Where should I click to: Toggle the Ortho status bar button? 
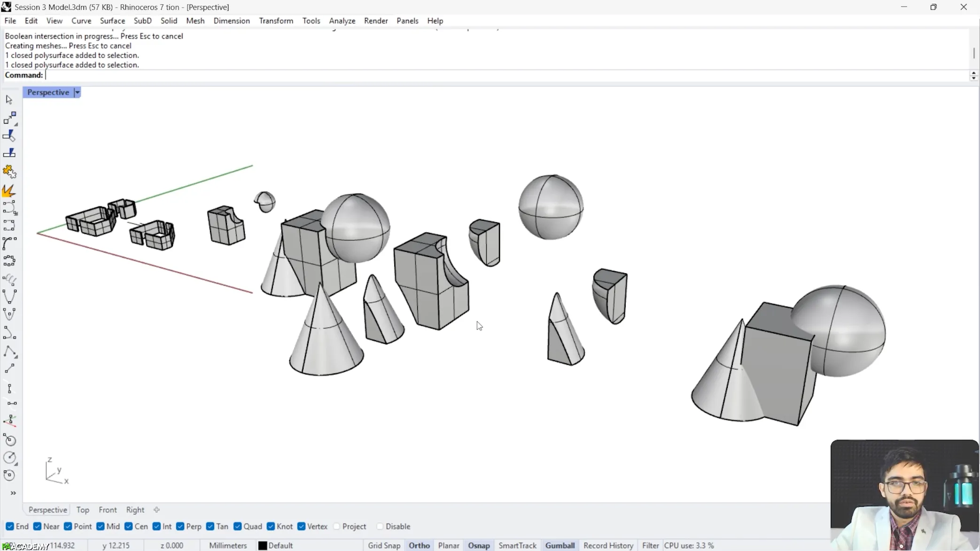(419, 545)
